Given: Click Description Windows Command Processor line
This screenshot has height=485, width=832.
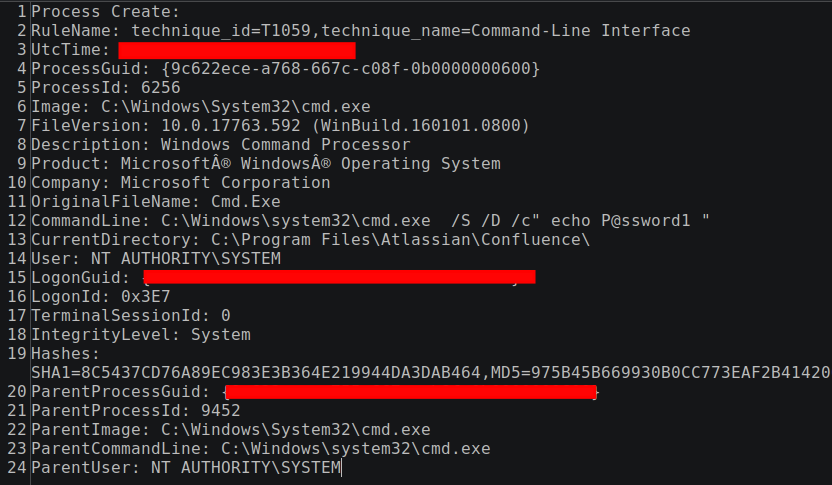Looking at the screenshot, I should 221,145.
